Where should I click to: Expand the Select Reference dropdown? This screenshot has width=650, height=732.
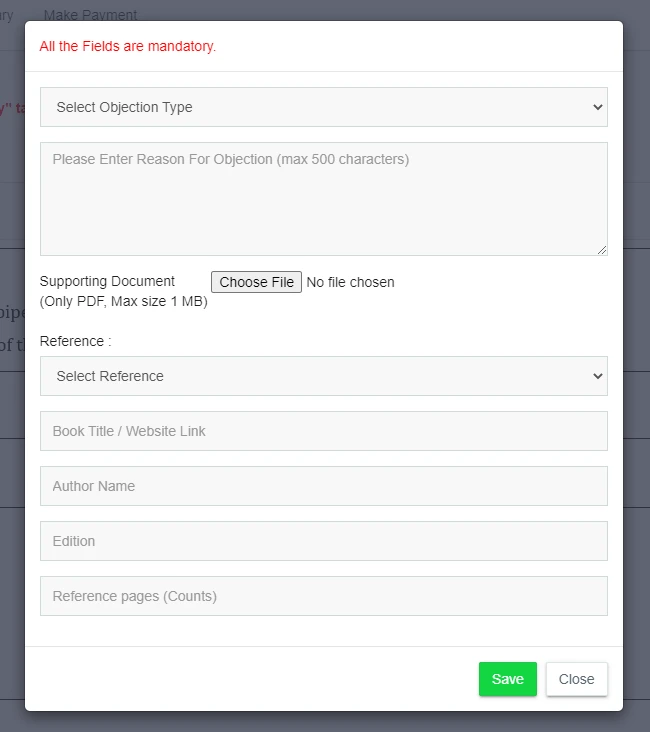323,376
